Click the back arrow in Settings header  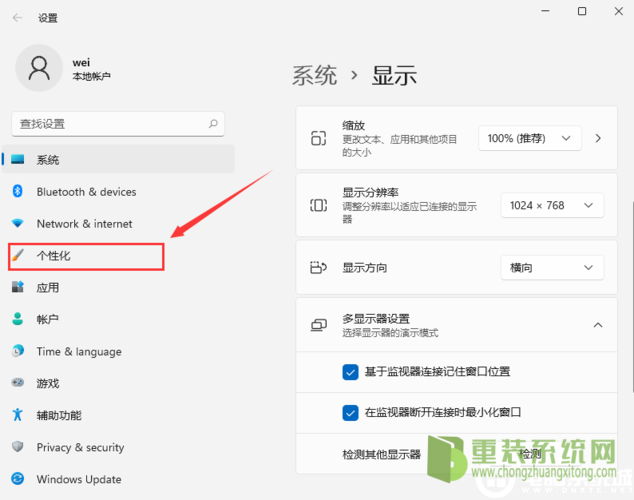(17, 18)
